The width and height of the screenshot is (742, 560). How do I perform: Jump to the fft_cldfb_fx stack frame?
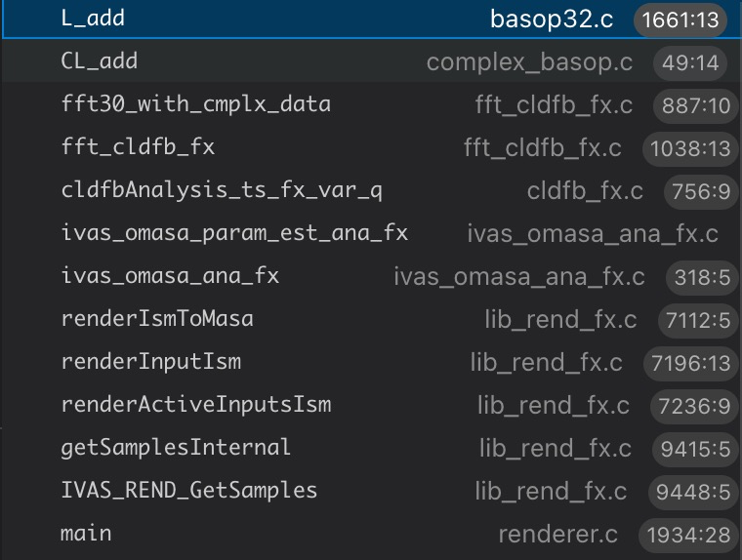138,147
